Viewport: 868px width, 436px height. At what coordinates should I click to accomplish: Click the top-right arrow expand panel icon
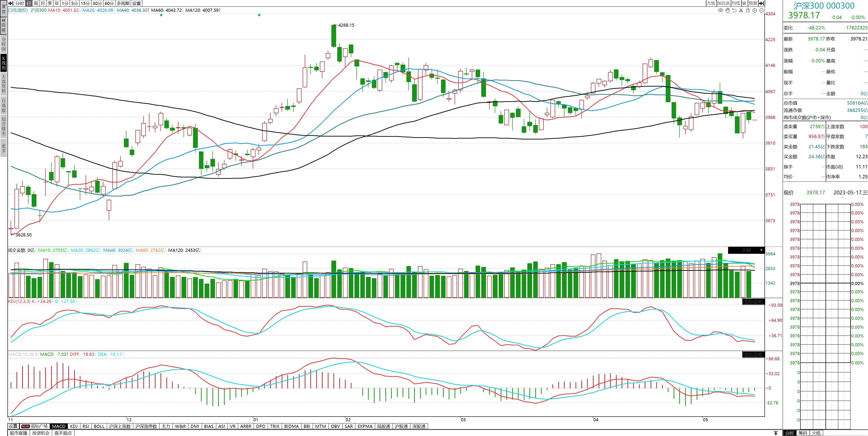[761, 3]
